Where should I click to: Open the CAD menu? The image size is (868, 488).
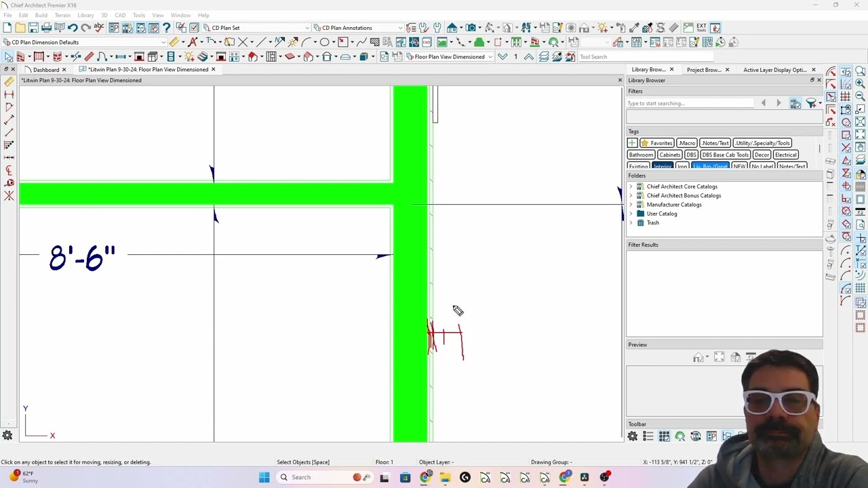point(120,15)
